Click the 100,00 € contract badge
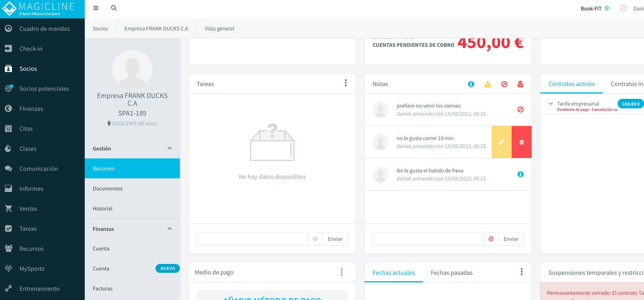 coord(630,104)
